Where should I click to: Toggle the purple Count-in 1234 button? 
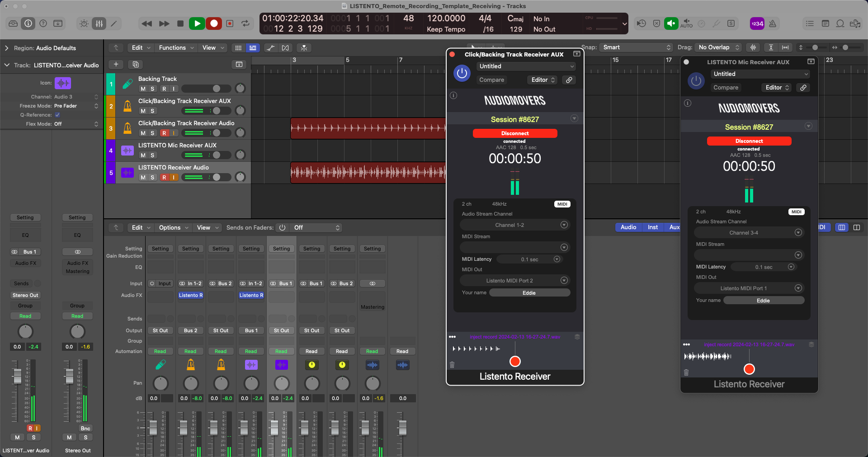point(757,24)
